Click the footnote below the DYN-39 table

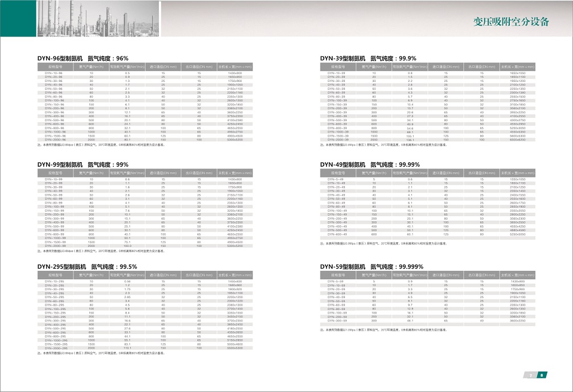(384, 145)
